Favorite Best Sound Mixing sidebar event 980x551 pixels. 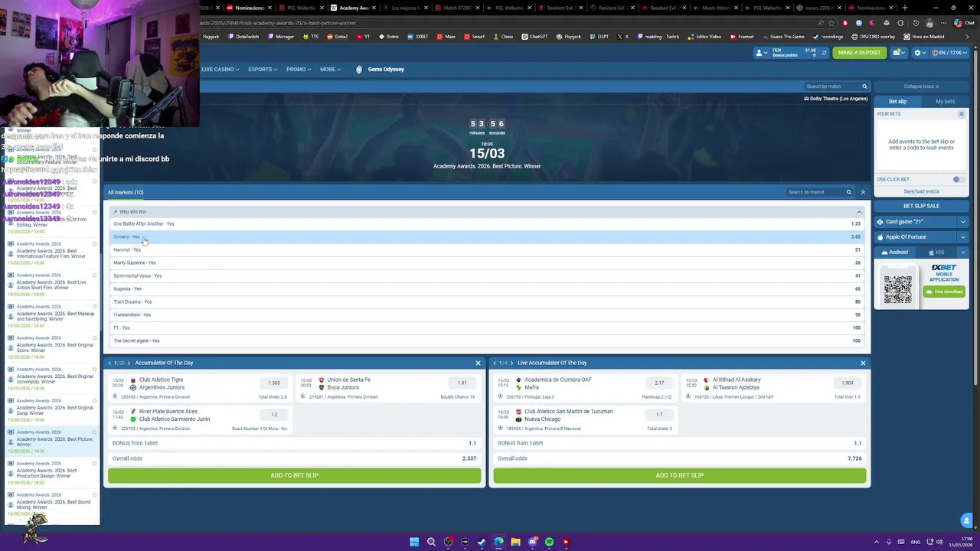click(94, 495)
